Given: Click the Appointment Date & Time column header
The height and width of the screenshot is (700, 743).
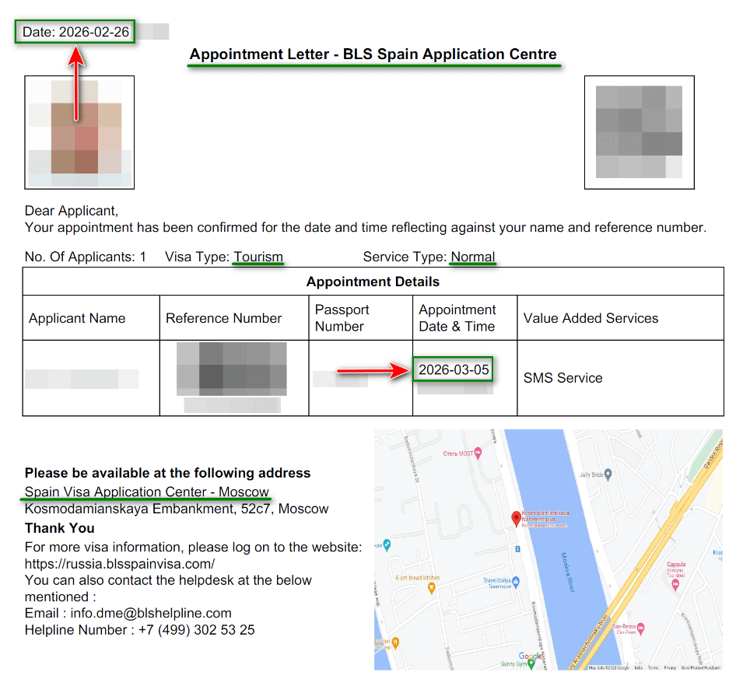Looking at the screenshot, I should [457, 318].
